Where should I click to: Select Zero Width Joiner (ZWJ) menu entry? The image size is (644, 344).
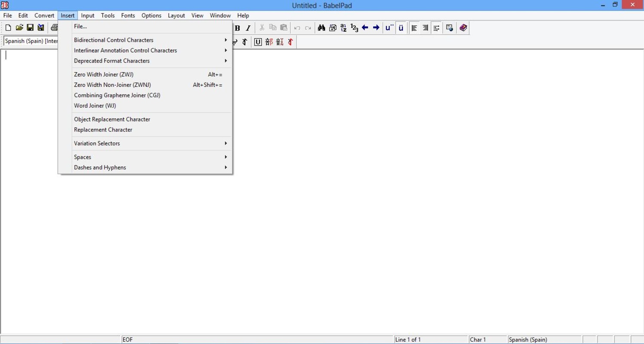104,74
